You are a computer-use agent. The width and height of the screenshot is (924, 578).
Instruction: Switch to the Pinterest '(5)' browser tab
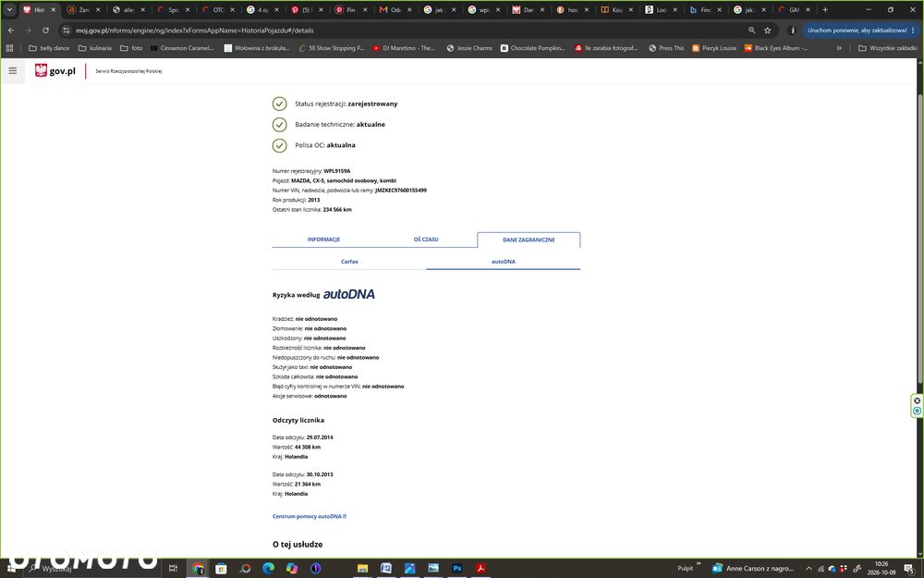click(x=307, y=9)
